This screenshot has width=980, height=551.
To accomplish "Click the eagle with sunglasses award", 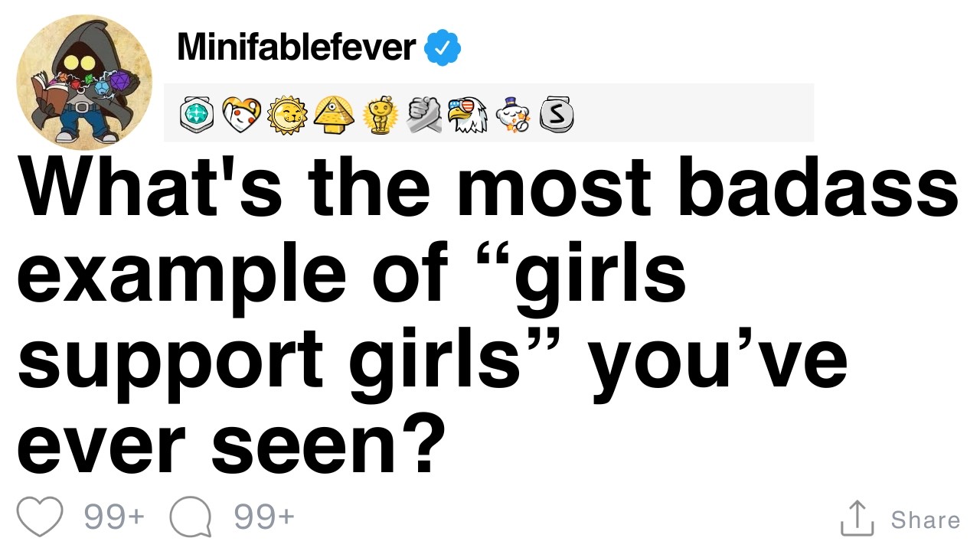I will click(468, 115).
